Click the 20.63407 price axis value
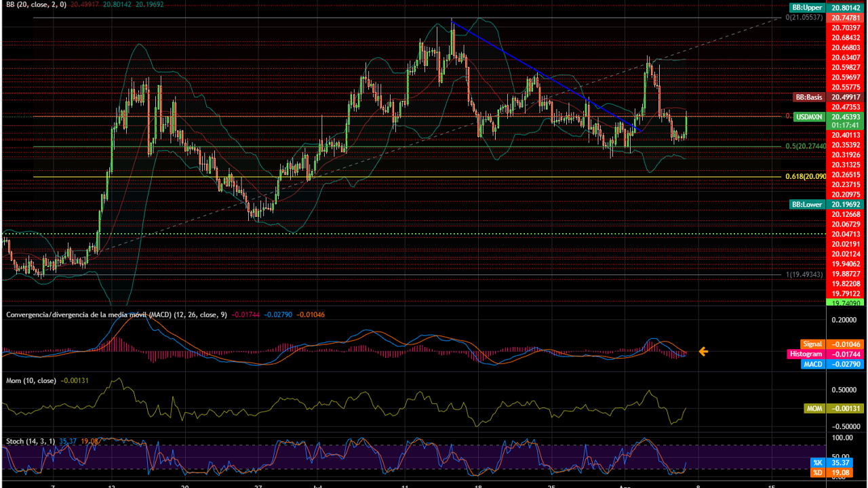This screenshot has height=488, width=868. (x=844, y=57)
